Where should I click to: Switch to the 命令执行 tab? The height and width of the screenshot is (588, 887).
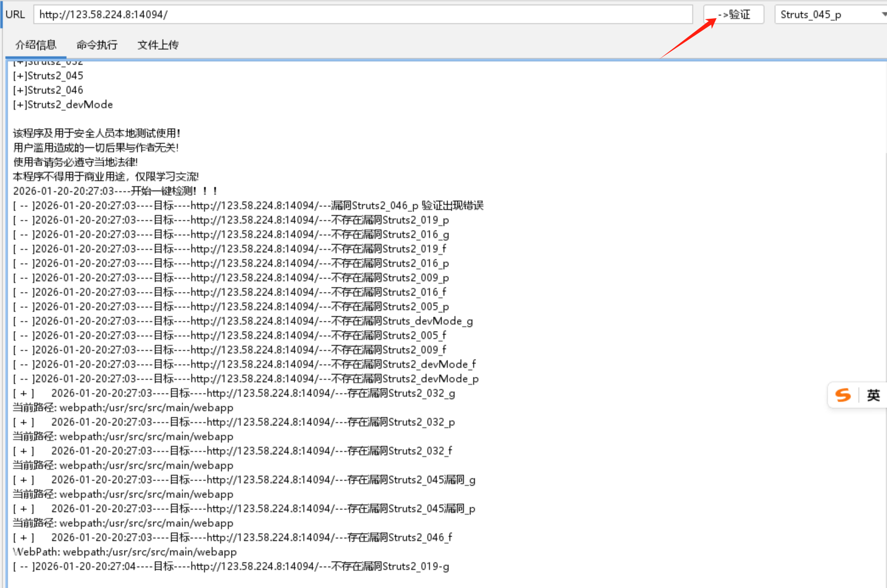pyautogui.click(x=97, y=45)
